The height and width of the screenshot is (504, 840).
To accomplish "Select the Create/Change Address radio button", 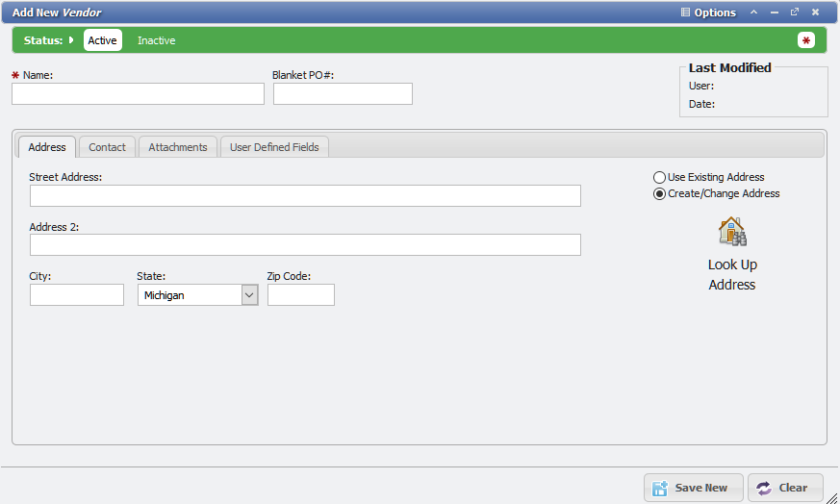I will coord(659,193).
